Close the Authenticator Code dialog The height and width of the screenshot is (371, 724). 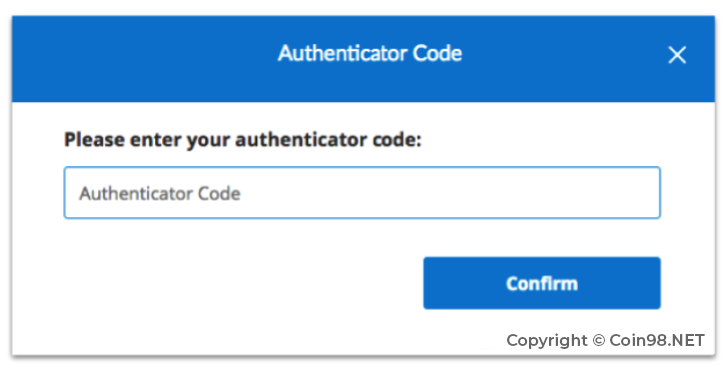coord(677,55)
